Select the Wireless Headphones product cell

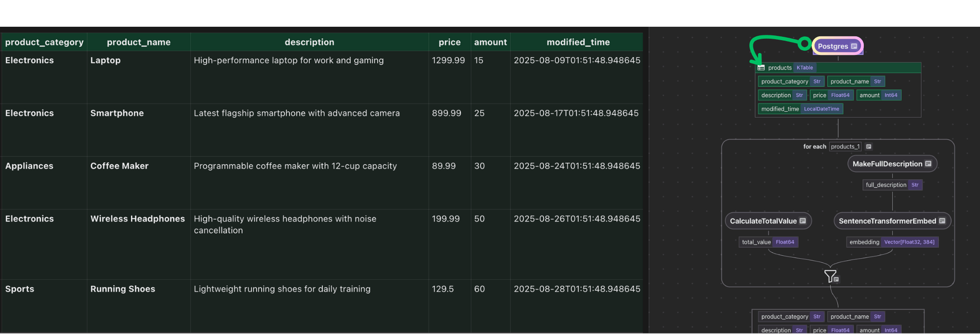137,219
